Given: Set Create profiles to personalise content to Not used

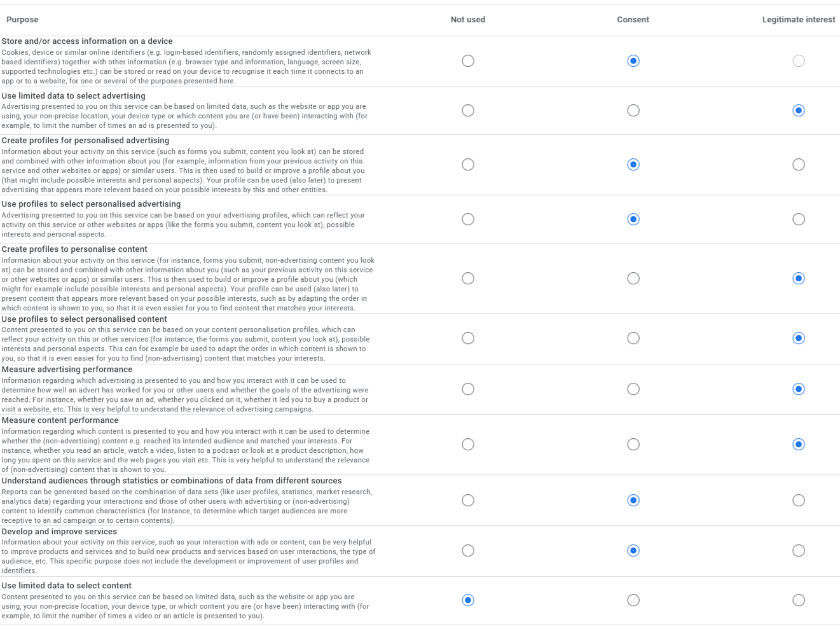Looking at the screenshot, I should 468,279.
